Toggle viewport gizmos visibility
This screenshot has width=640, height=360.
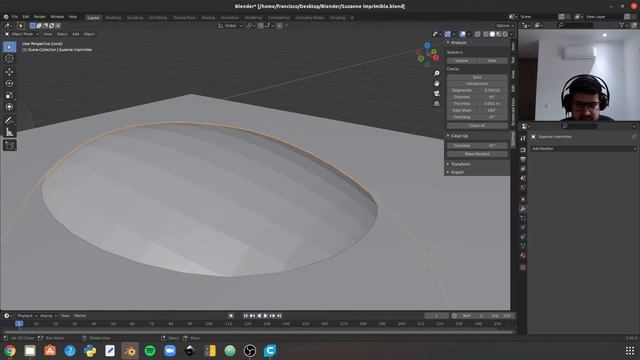pyautogui.click(x=447, y=34)
